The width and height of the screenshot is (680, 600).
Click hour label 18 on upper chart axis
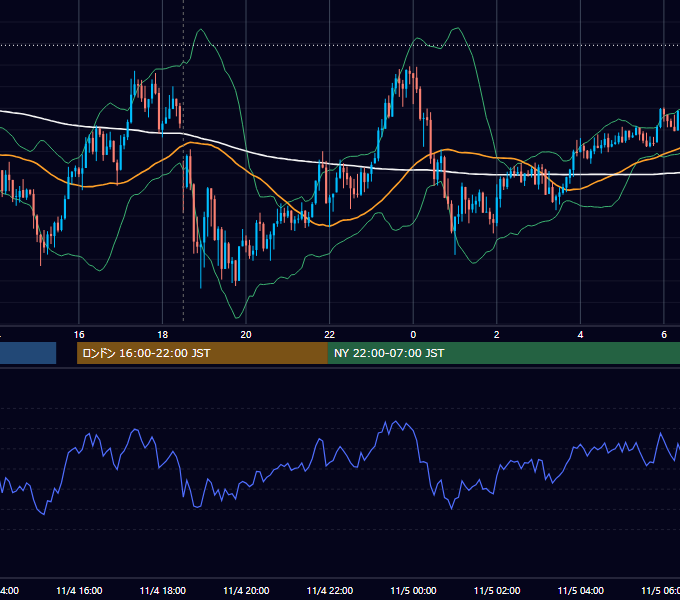(x=162, y=335)
